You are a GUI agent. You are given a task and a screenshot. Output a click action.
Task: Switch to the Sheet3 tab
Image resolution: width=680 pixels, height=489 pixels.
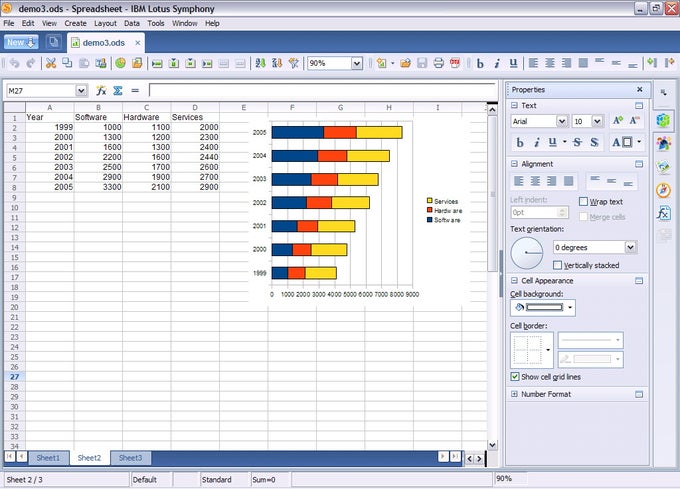click(130, 458)
